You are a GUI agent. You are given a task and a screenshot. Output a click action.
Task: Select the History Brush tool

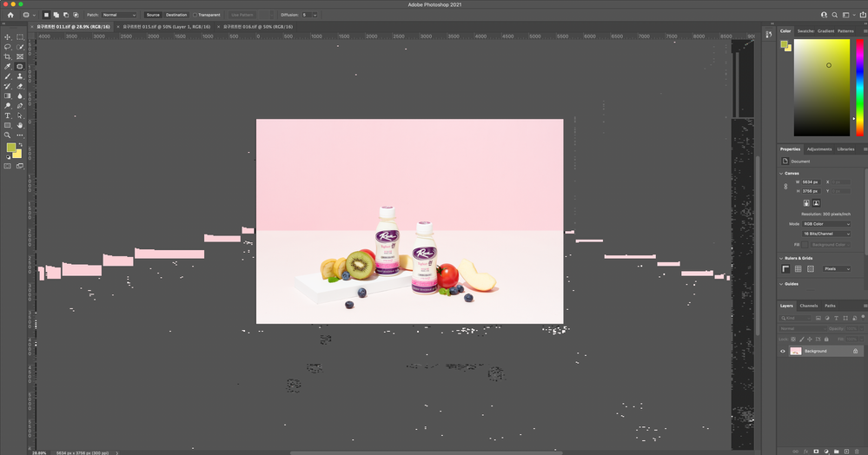(7, 86)
